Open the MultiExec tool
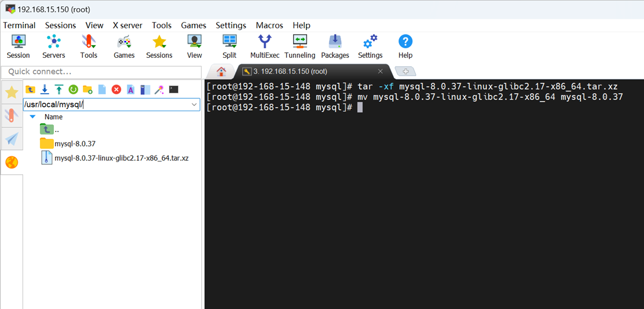This screenshot has height=309, width=644. [x=265, y=46]
